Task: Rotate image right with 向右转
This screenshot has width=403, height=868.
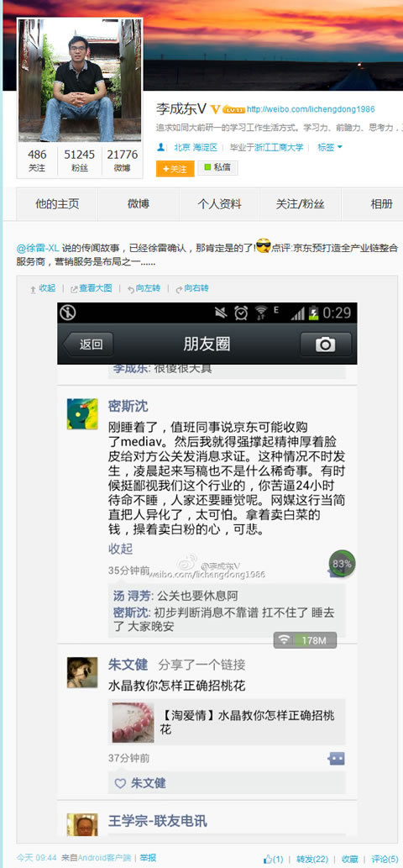Action: (191, 288)
